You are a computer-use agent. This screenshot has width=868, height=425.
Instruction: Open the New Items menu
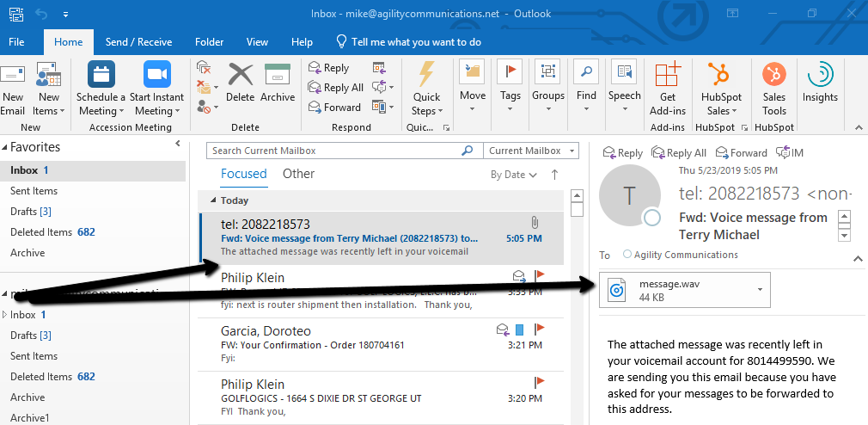click(48, 89)
